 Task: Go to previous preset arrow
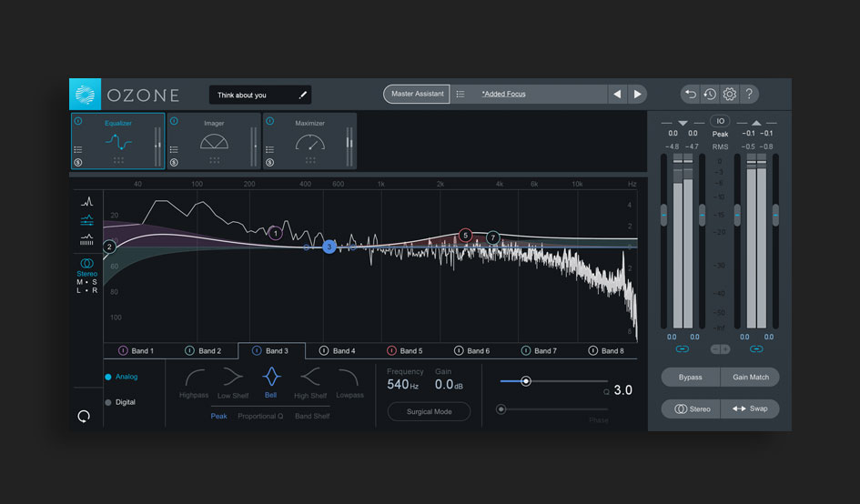617,95
